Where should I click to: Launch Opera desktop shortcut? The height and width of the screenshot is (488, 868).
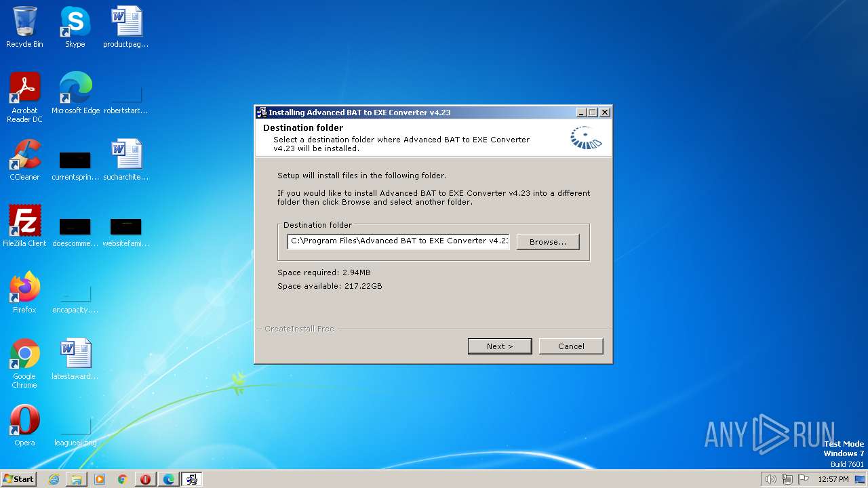point(24,426)
